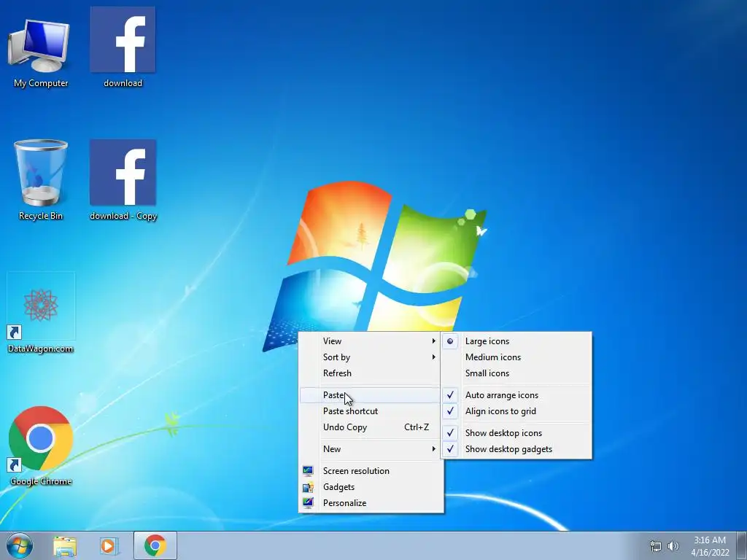Click the Personalize menu icon

[309, 503]
